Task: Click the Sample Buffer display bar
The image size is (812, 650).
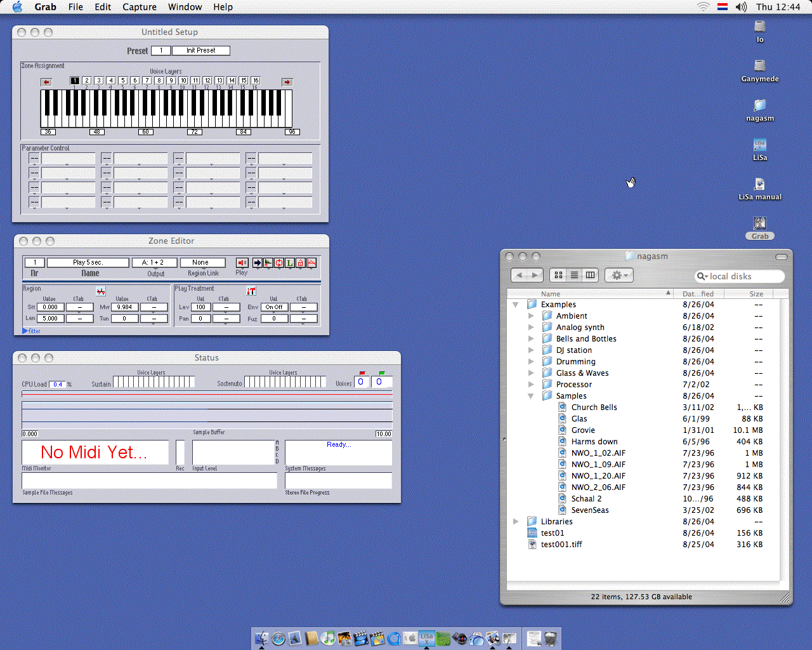Action: tap(207, 415)
